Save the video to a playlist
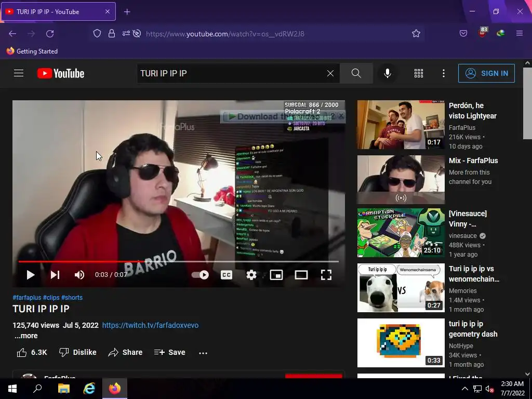 (170, 353)
